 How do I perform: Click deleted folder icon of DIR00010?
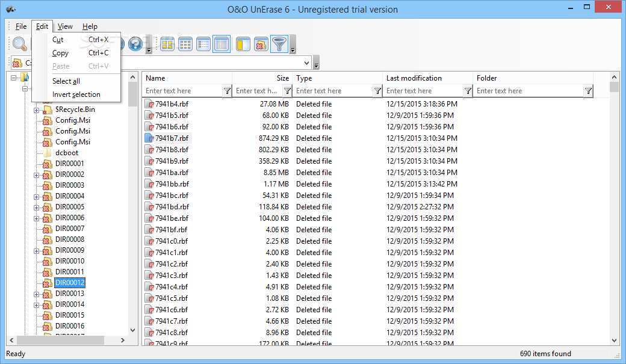48,262
